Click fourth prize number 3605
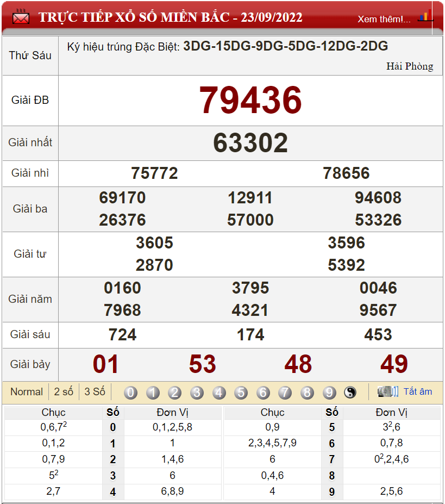Screen dimensions: 445x504 click(154, 242)
